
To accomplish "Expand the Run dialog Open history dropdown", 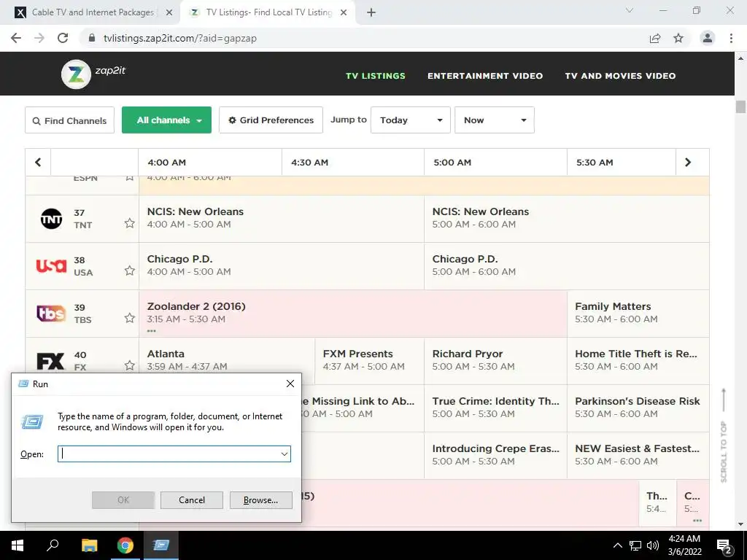I will pyautogui.click(x=285, y=454).
